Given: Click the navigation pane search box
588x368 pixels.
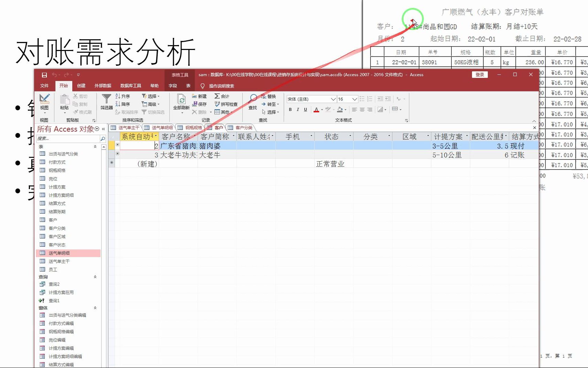Looking at the screenshot, I should [68, 139].
